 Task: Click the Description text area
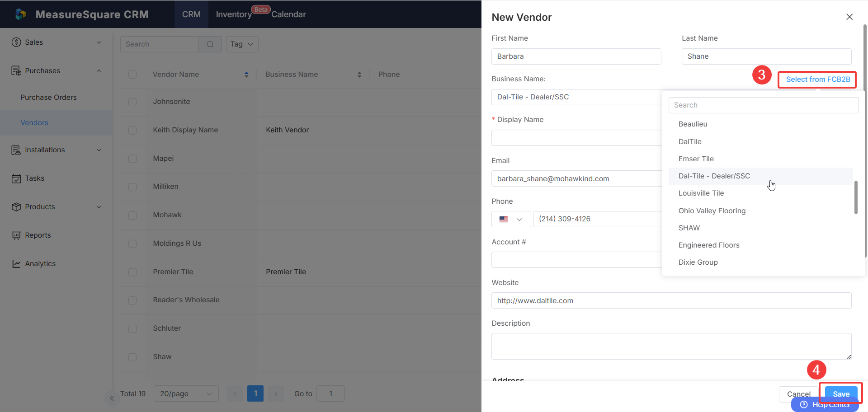671,346
